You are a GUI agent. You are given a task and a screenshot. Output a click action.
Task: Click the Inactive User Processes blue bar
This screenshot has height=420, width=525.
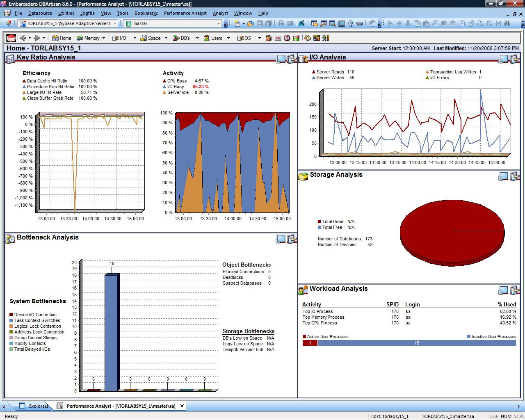(417, 343)
